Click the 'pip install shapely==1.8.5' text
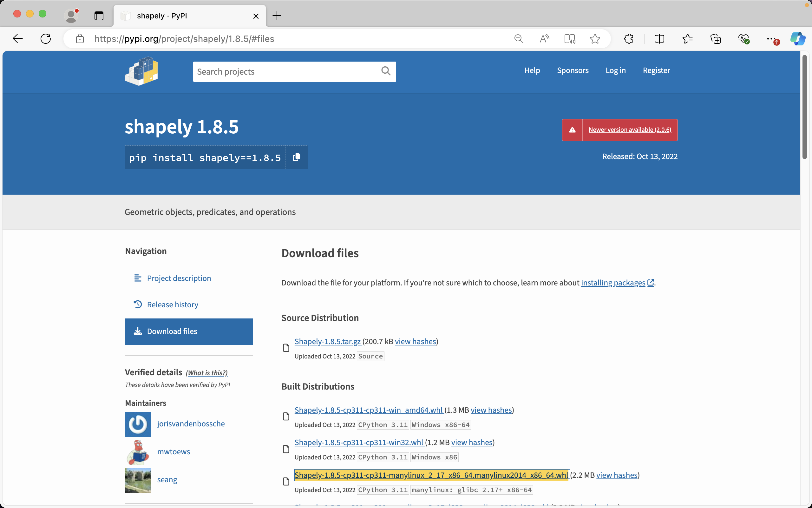The height and width of the screenshot is (508, 812). [205, 157]
